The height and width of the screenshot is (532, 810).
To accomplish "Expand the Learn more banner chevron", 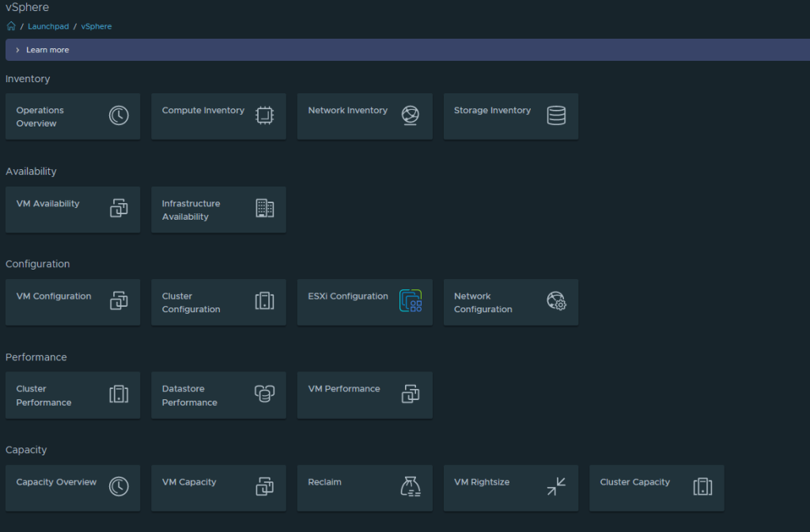I will point(17,50).
